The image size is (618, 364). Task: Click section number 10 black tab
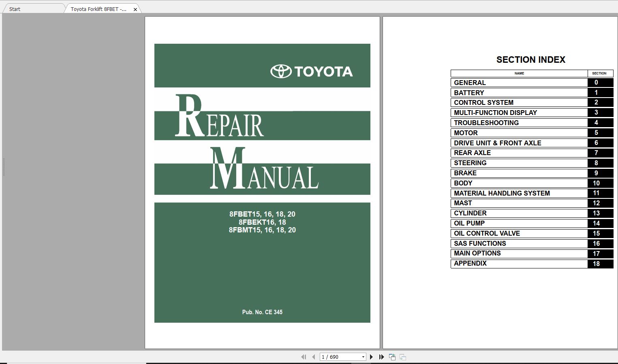point(600,183)
